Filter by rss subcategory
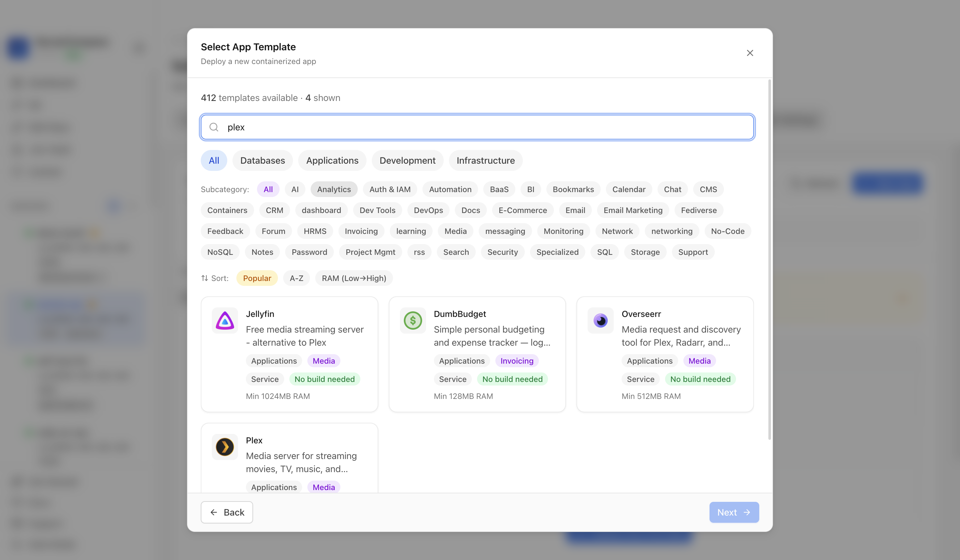Viewport: 960px width, 560px height. point(419,252)
